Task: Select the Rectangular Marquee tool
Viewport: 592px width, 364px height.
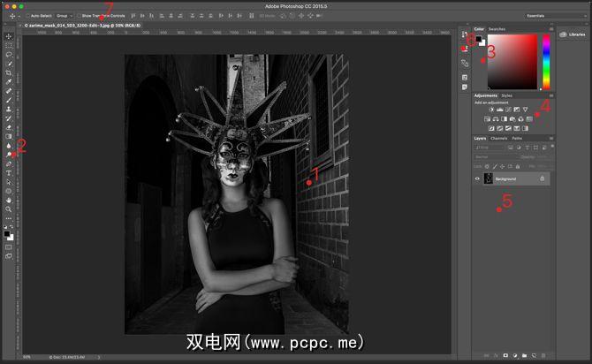Action: click(x=9, y=45)
